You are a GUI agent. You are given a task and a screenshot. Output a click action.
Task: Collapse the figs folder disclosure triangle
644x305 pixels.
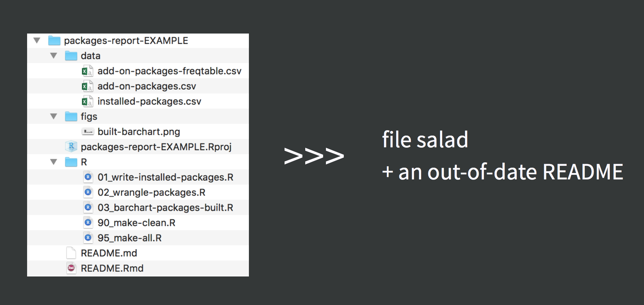click(53, 116)
